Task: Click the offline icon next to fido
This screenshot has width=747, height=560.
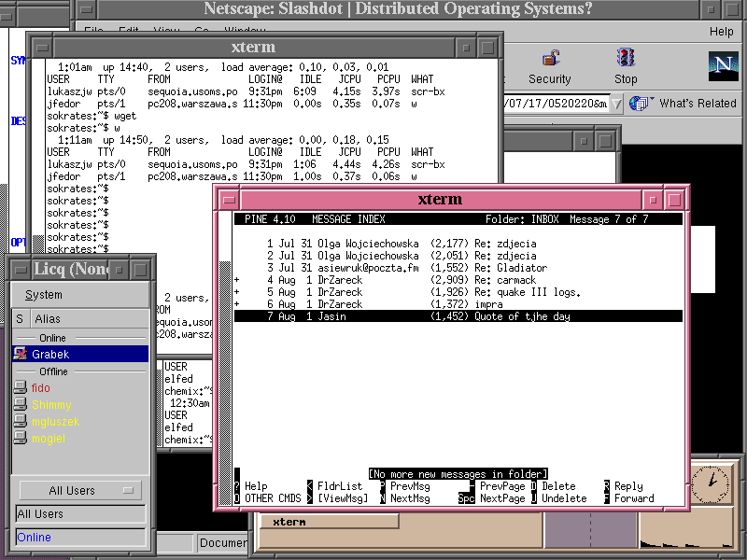Action: (20, 387)
